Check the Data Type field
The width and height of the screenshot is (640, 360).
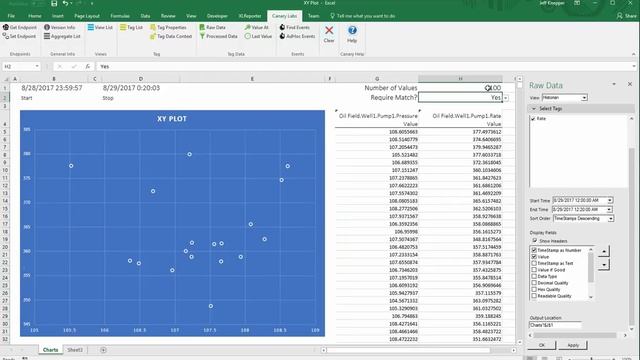[x=534, y=276]
